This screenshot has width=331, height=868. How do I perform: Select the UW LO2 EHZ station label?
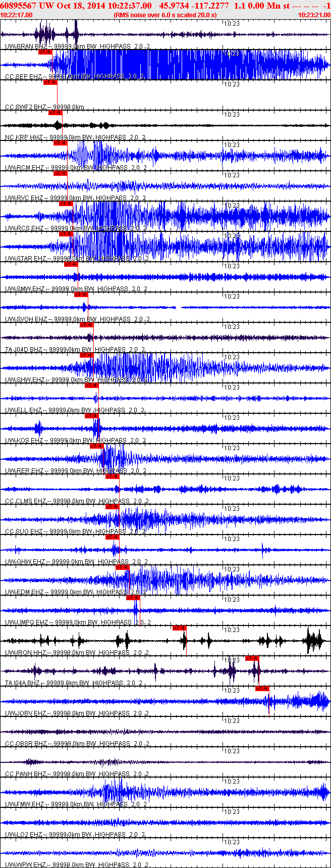point(75,835)
